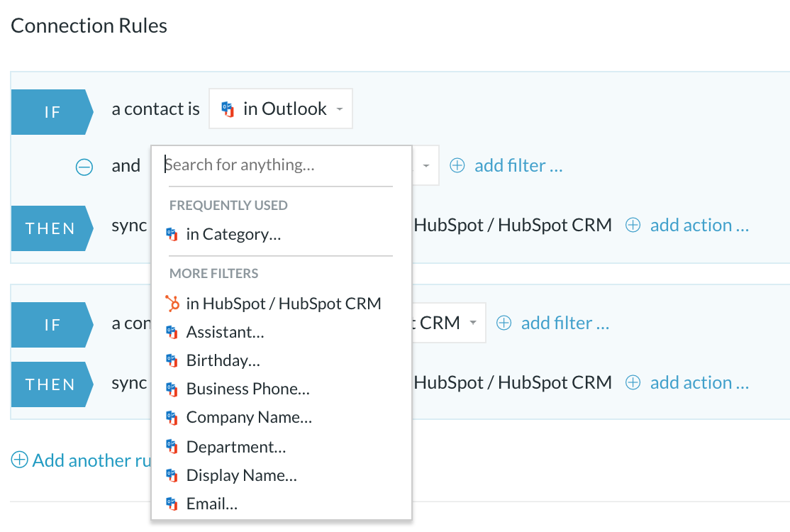Viewport: 790px width, 532px height.
Task: Click the Outlook icon beside 'Display Name…'
Action: pos(172,475)
